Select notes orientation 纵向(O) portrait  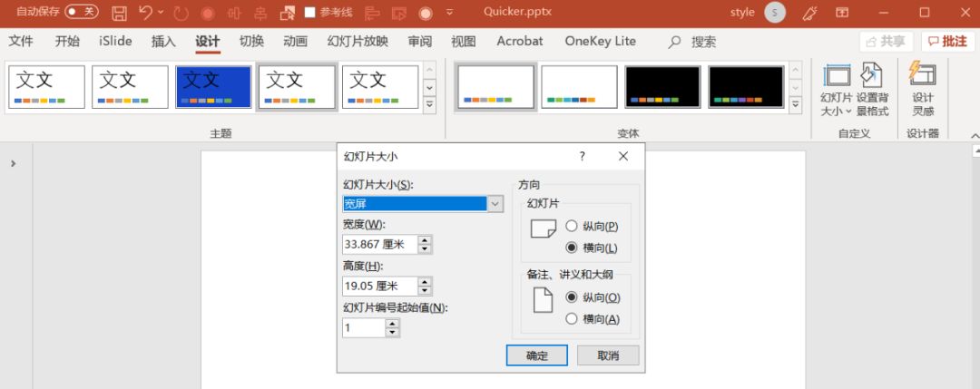tap(593, 297)
